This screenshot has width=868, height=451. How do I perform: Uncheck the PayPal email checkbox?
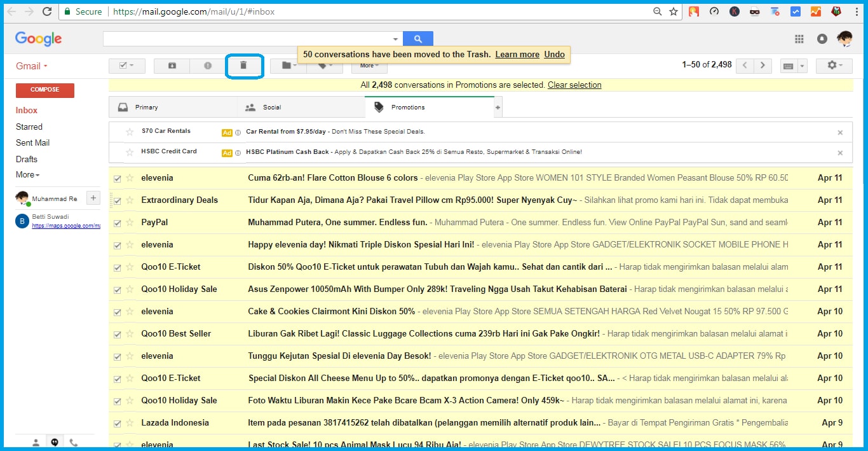(117, 223)
